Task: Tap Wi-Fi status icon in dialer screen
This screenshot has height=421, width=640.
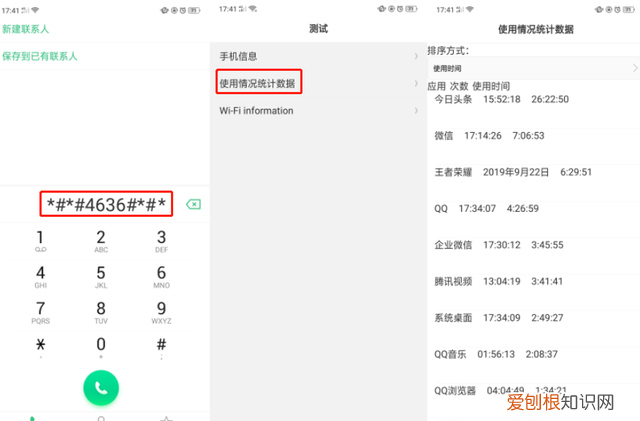Action: [36, 10]
